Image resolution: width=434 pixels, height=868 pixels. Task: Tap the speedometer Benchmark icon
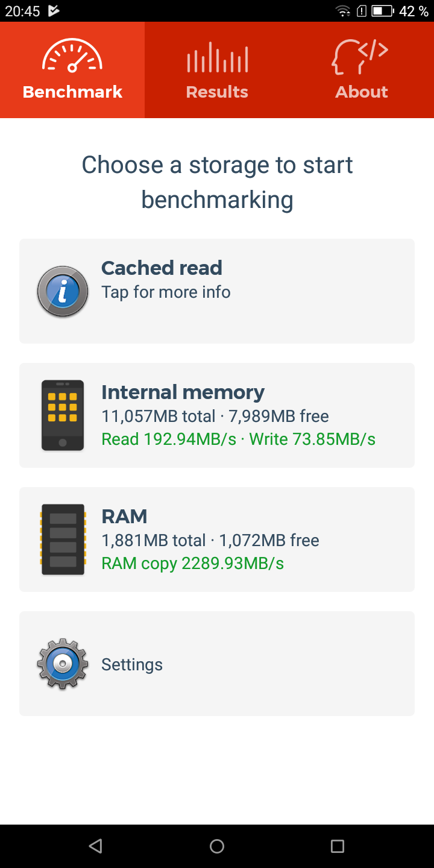coord(72,56)
